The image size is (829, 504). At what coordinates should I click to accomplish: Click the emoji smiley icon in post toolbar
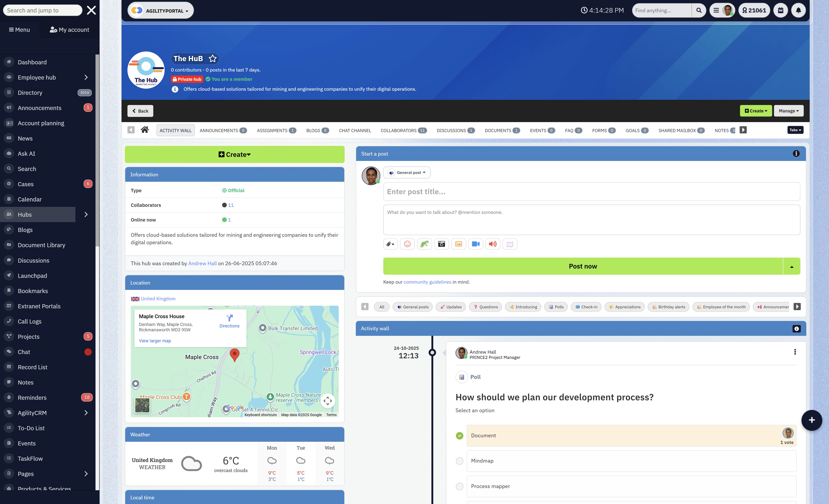(x=407, y=244)
